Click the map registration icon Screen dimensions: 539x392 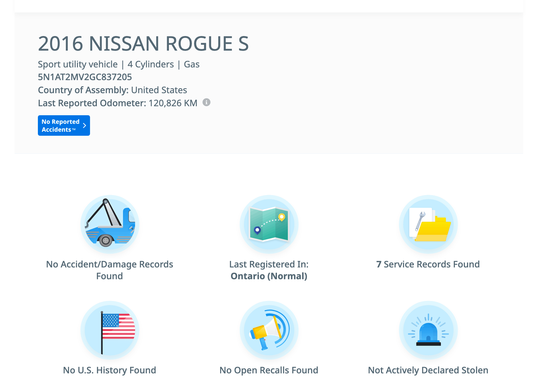(x=269, y=224)
